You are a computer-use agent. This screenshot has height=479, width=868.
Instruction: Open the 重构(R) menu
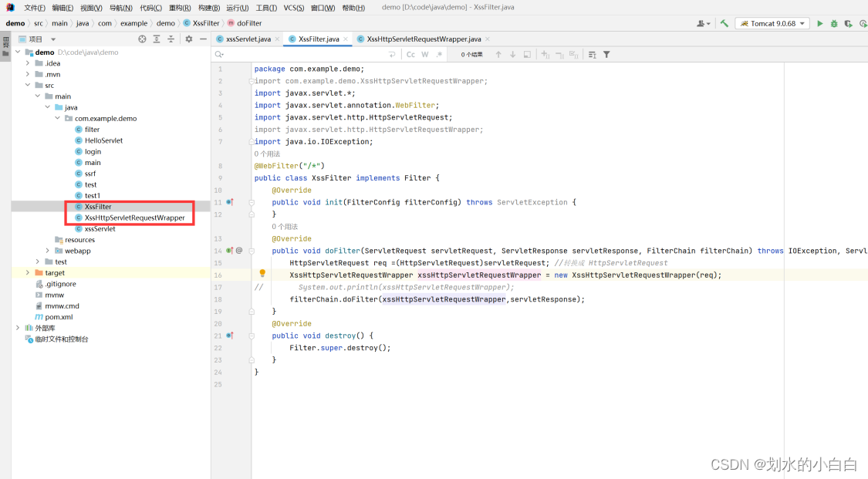coord(180,8)
